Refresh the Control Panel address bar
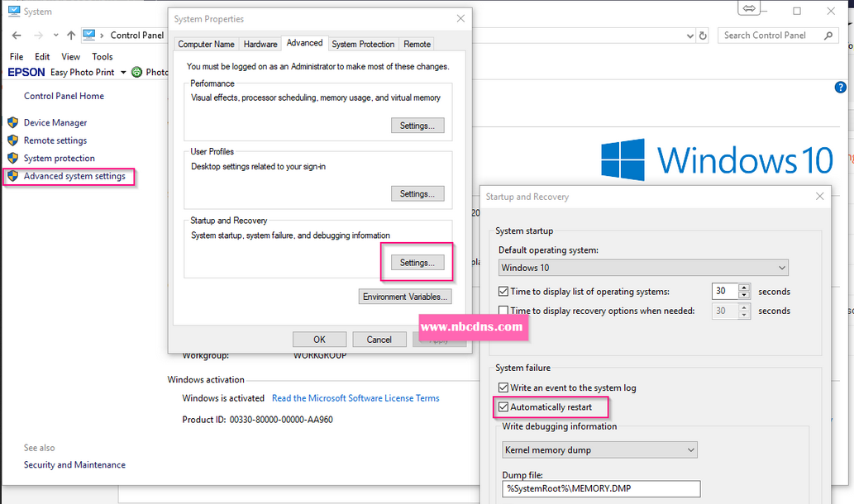854x504 pixels. (704, 36)
